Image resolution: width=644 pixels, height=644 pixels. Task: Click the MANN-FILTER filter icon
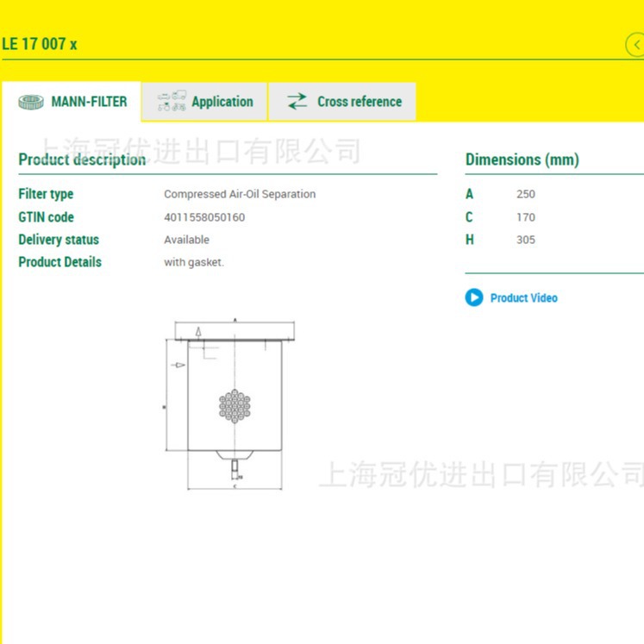pyautogui.click(x=31, y=102)
